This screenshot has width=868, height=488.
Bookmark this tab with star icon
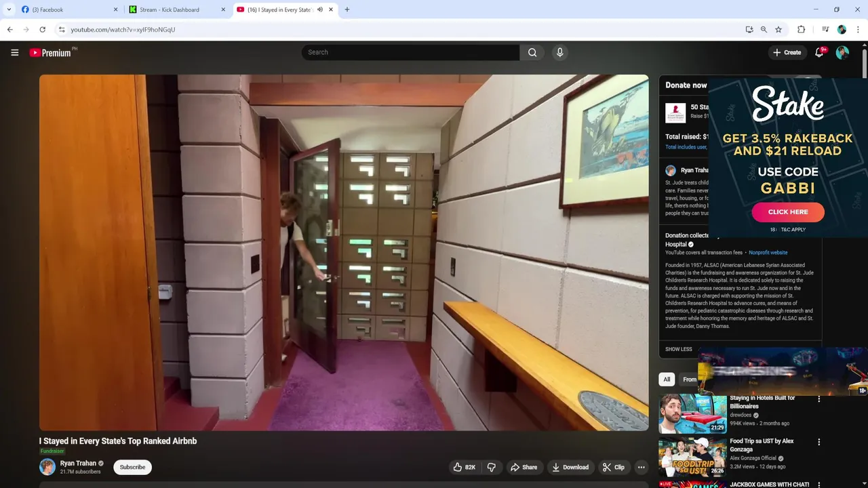tap(778, 29)
